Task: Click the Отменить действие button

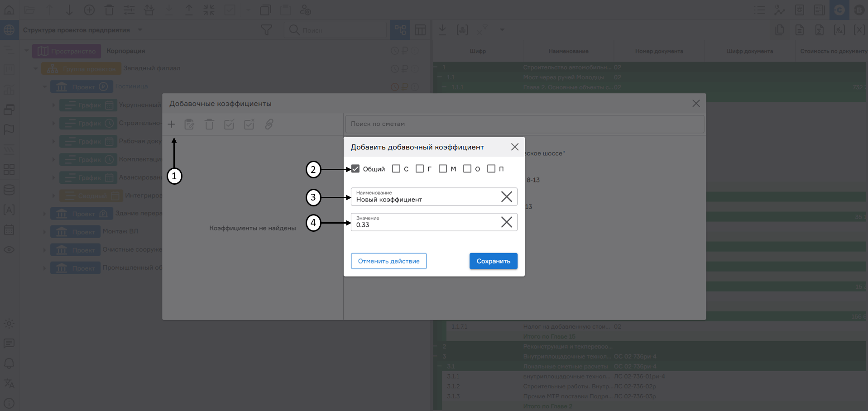Action: 388,261
